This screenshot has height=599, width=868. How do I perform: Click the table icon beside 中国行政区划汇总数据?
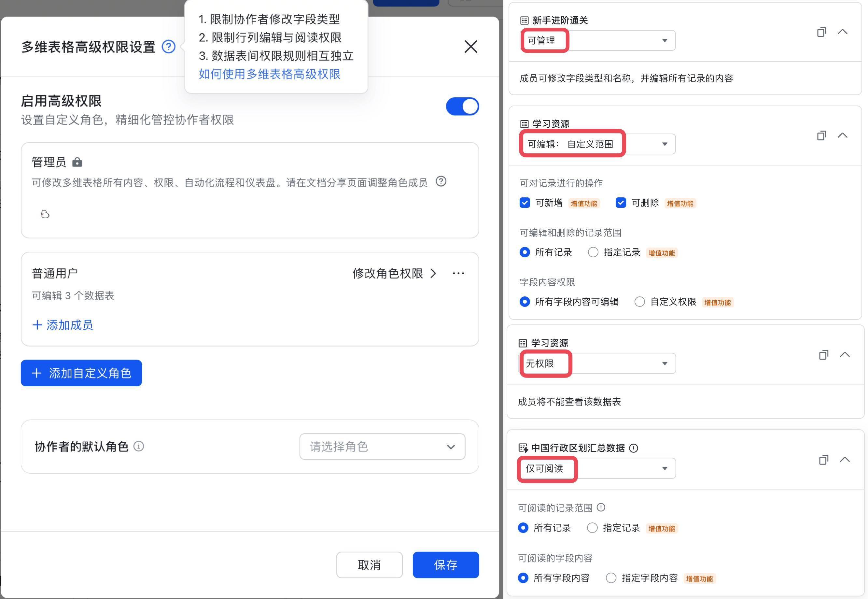tap(523, 448)
